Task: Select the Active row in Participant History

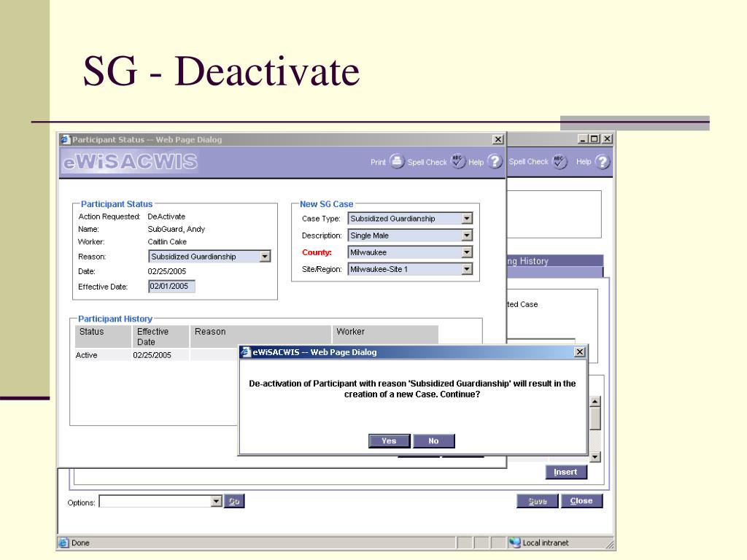Action: point(155,355)
